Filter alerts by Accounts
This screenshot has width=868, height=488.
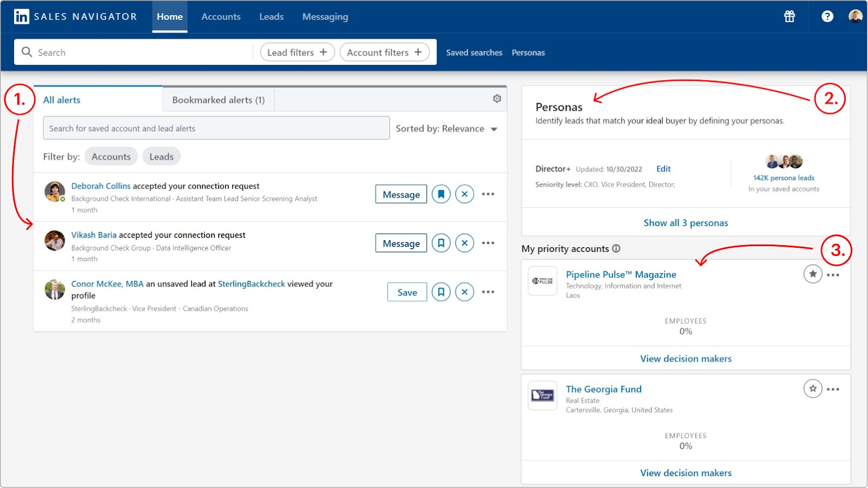coord(111,157)
